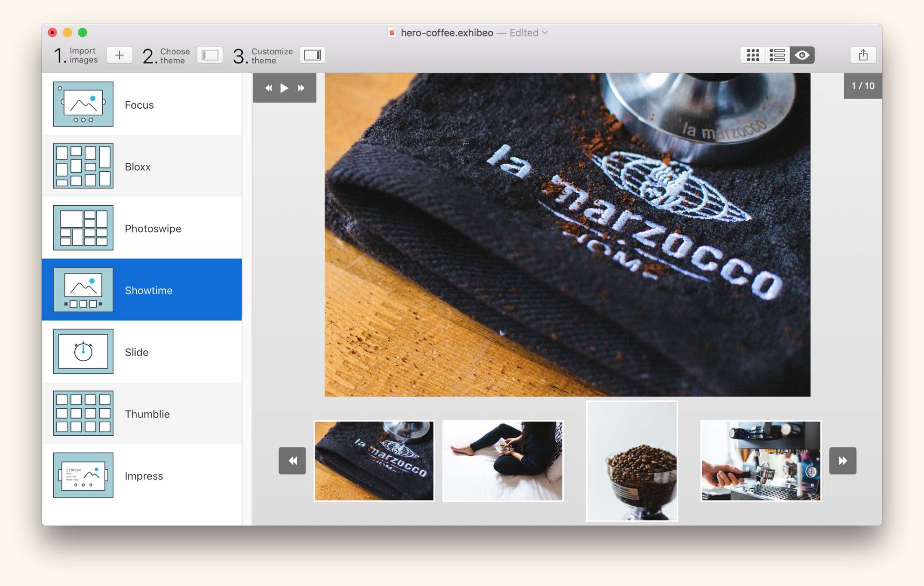Select the Impress theme icon
Image resolution: width=924 pixels, height=586 pixels.
pyautogui.click(x=84, y=475)
